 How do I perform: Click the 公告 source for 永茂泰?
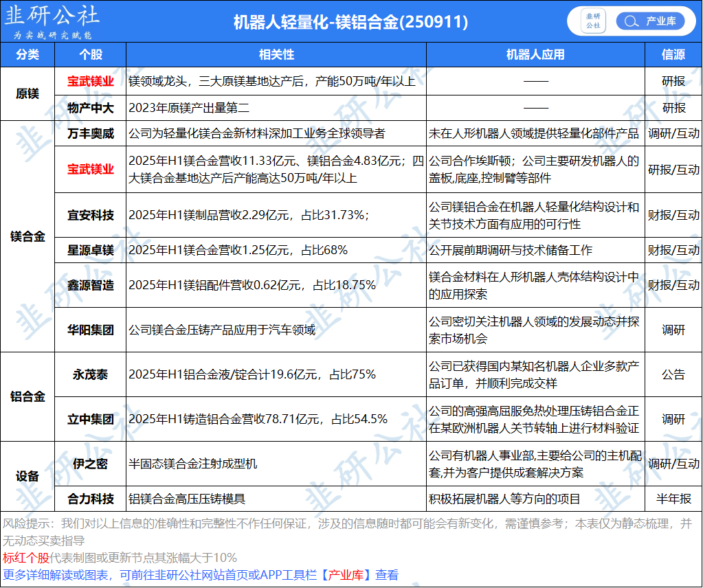pyautogui.click(x=673, y=374)
